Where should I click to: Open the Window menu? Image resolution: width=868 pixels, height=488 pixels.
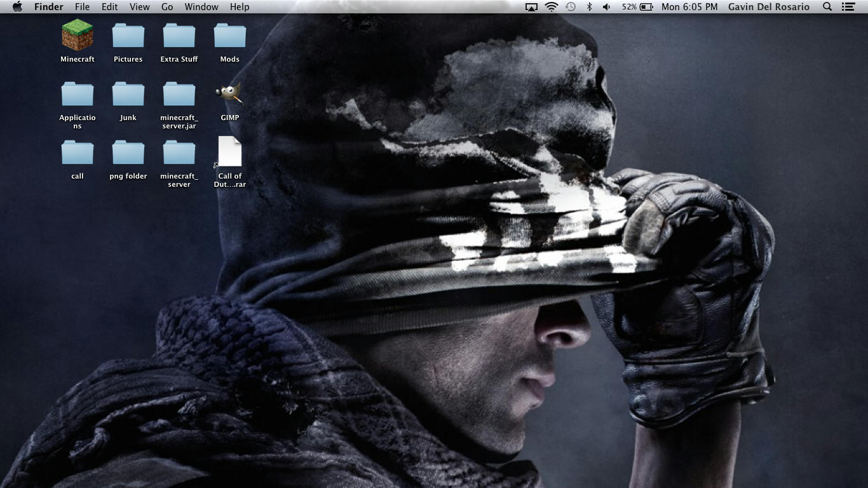coord(201,7)
